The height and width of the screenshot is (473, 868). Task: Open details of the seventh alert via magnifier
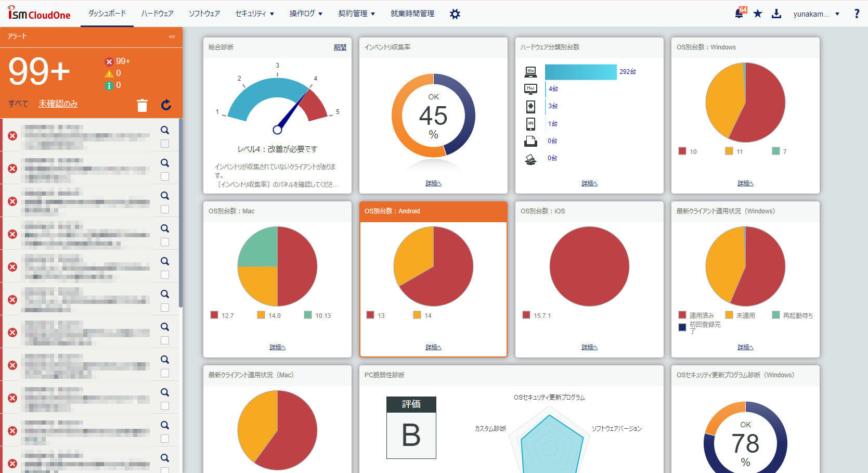click(x=165, y=327)
